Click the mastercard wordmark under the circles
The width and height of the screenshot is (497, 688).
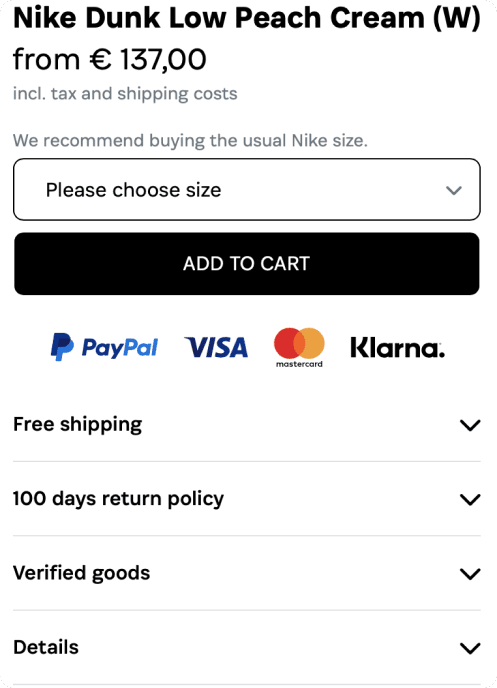[299, 364]
